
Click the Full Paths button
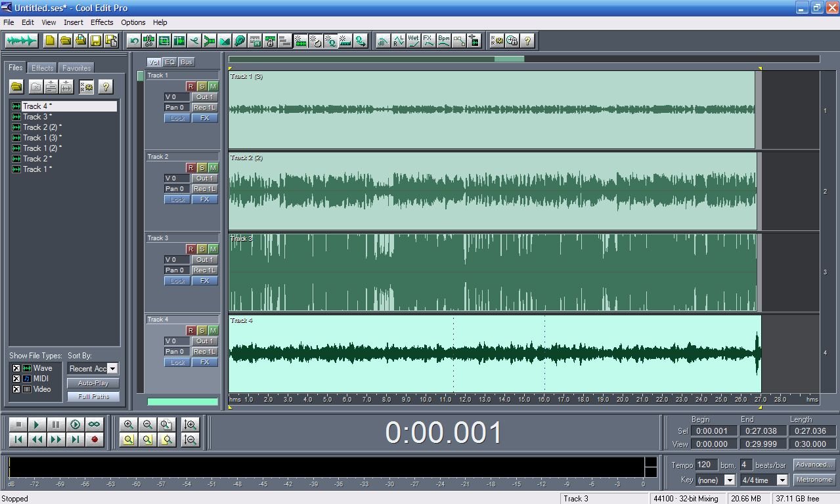[x=93, y=396]
